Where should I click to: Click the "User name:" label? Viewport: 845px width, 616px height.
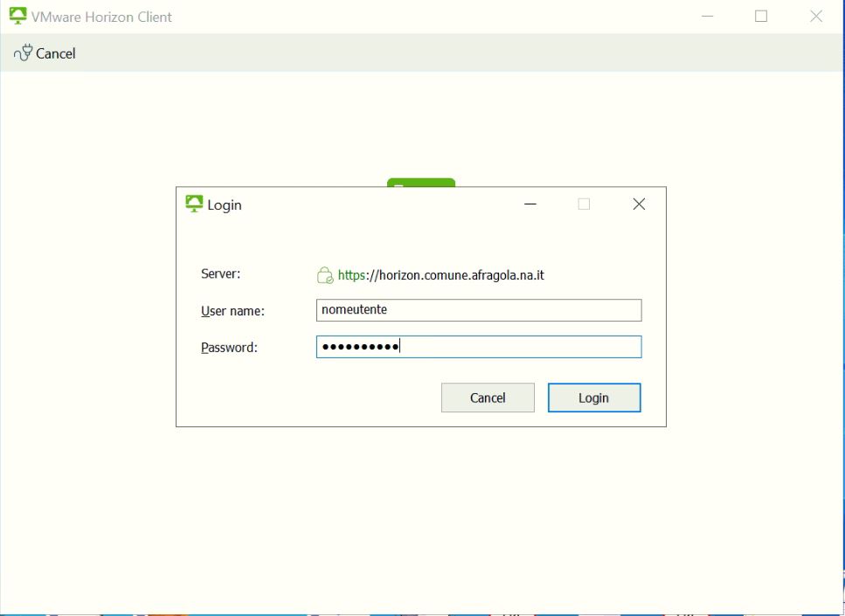point(232,311)
